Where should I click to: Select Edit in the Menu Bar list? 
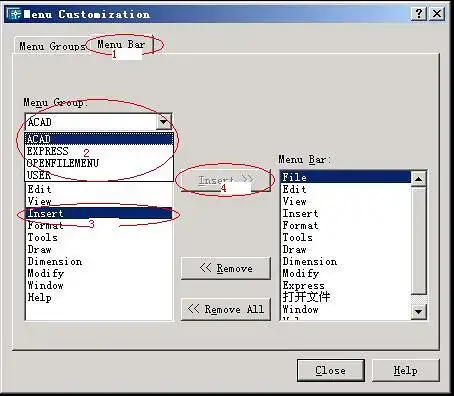coord(346,189)
